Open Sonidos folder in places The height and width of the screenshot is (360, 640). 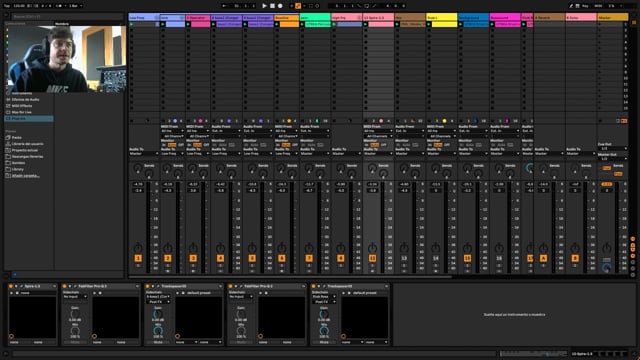(18, 162)
